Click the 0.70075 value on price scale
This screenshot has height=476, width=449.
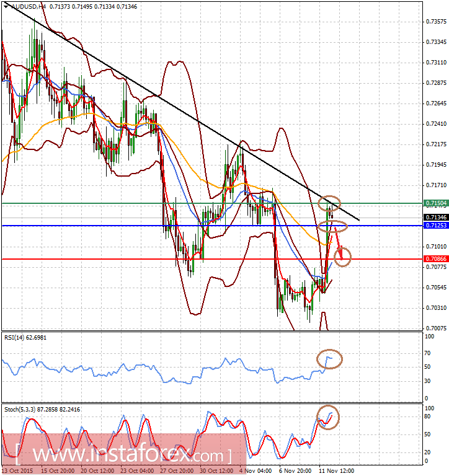[x=437, y=328]
